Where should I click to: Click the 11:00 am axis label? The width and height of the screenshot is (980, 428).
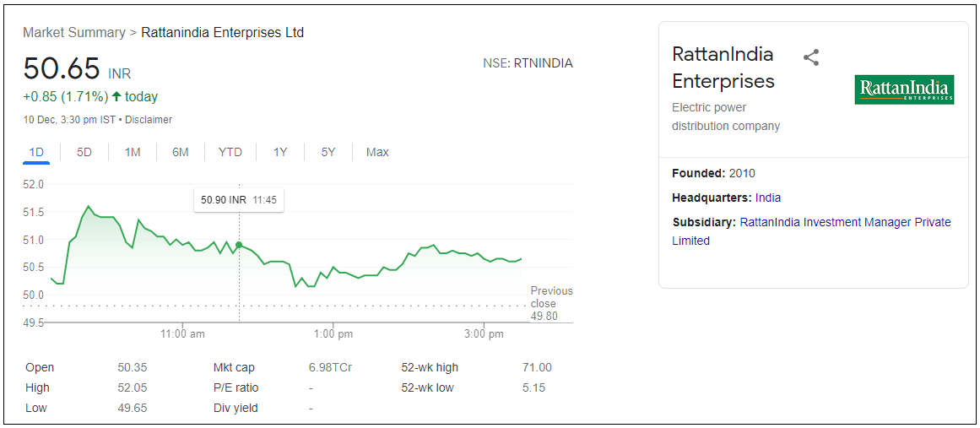pos(181,334)
